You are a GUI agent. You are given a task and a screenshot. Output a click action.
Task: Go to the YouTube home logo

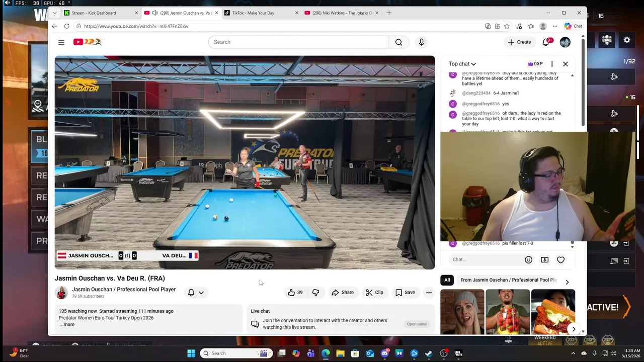88,42
